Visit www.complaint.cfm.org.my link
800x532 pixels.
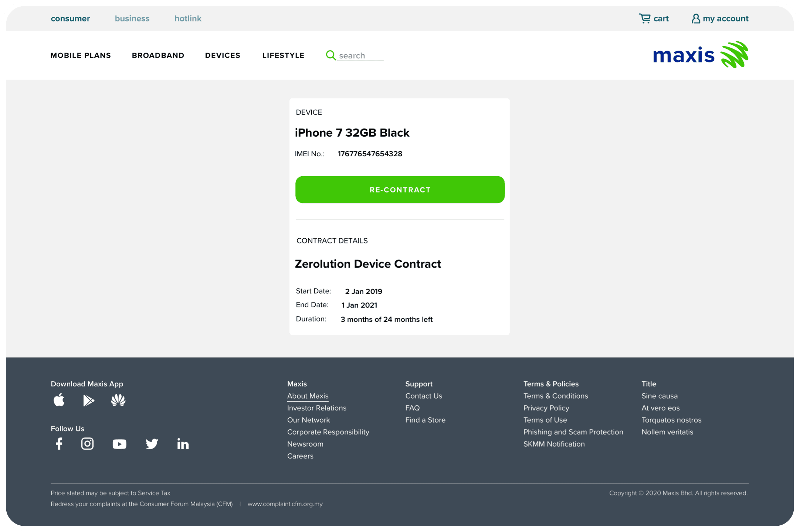[x=285, y=504]
